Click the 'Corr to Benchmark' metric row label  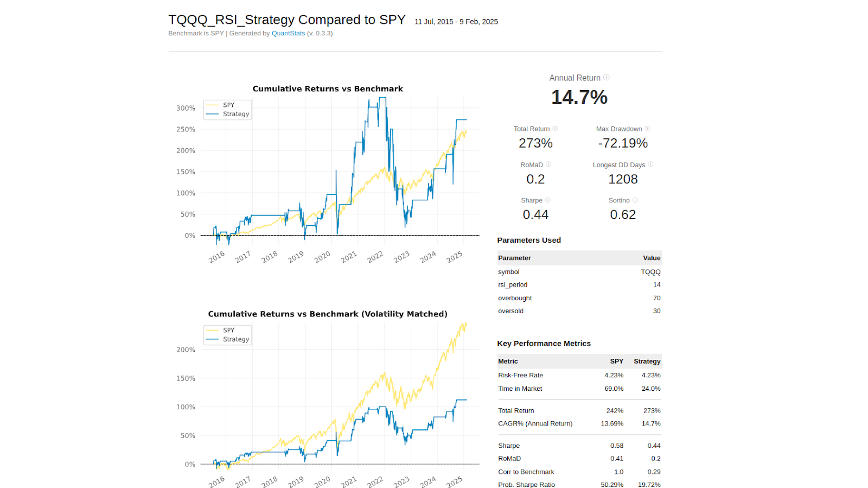(x=526, y=472)
